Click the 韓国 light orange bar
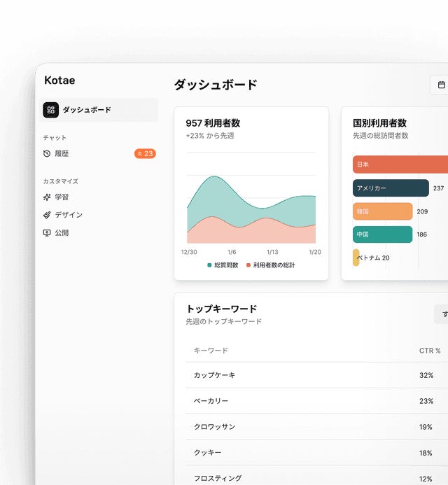This screenshot has height=485, width=448. click(383, 211)
